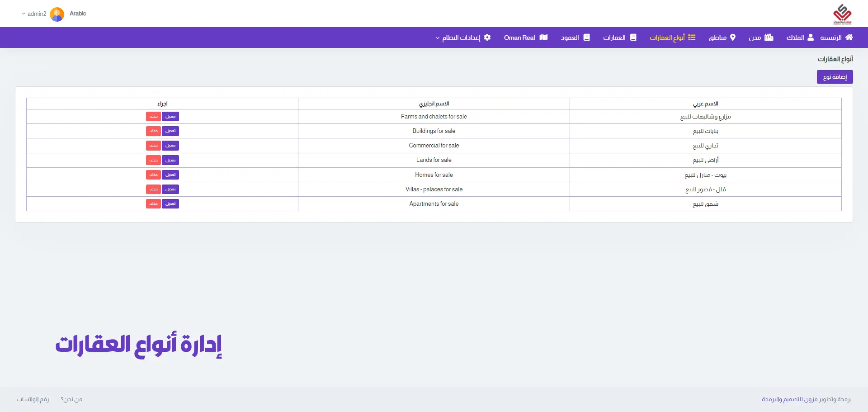Click the property types list icon
This screenshot has width=868, height=412.
click(x=692, y=38)
